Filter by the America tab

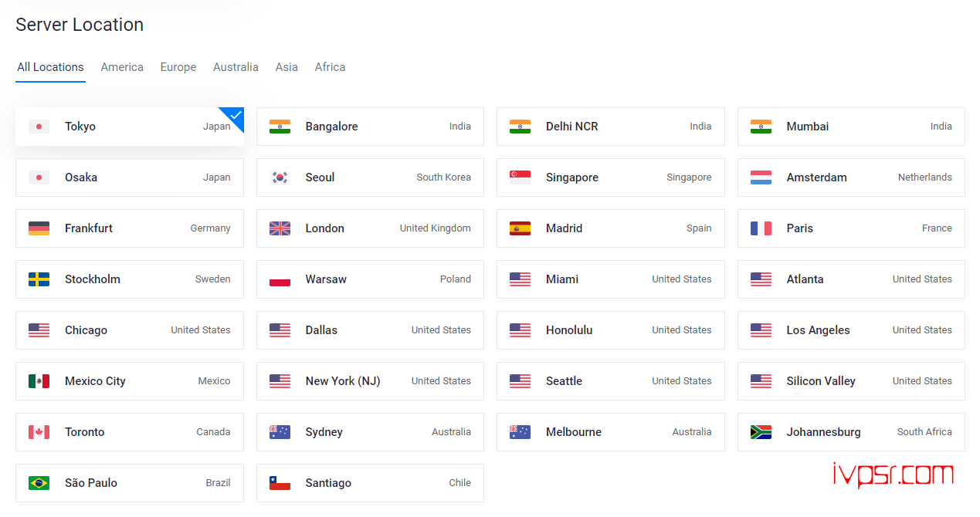122,67
